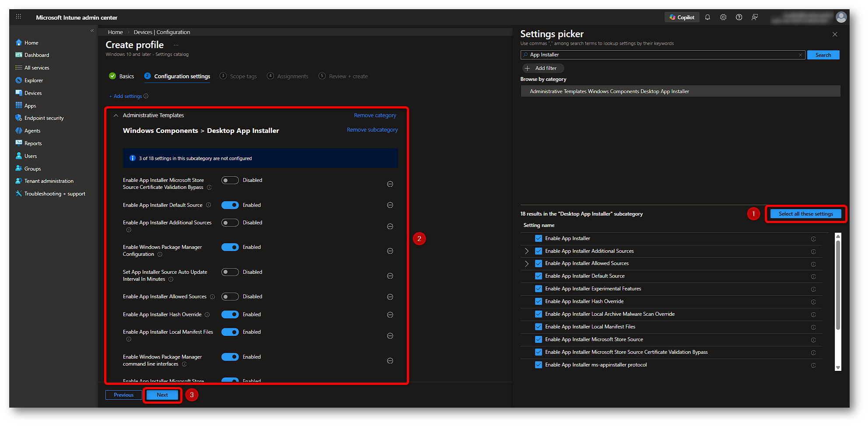Open Endpoint security in sidebar
The image size is (868, 426).
44,118
